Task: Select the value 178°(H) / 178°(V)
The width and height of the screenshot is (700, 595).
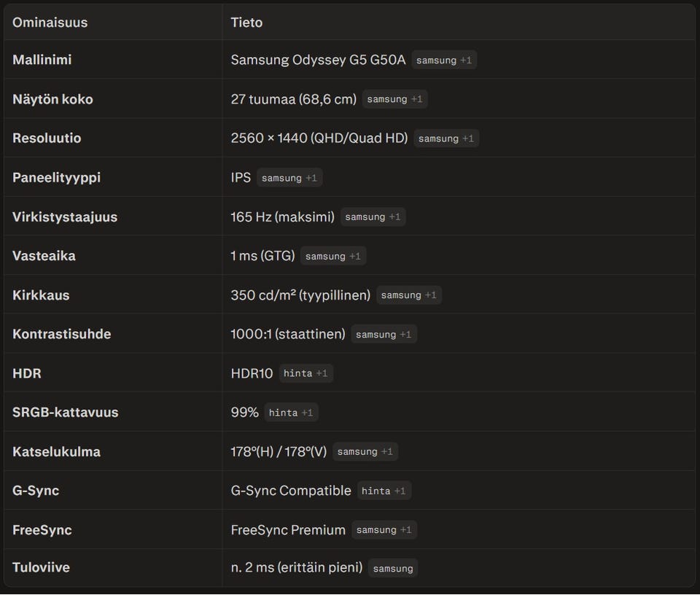Action: [279, 451]
